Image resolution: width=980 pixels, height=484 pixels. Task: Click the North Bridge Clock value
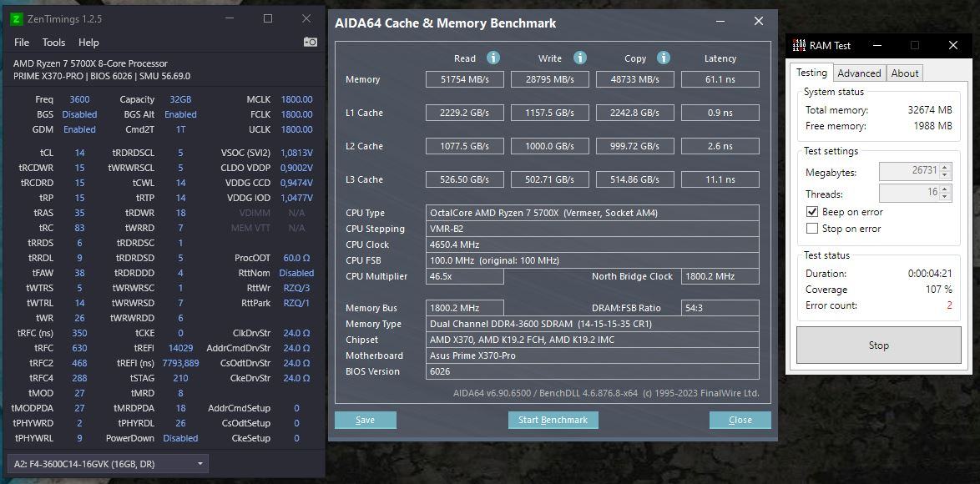tap(720, 276)
